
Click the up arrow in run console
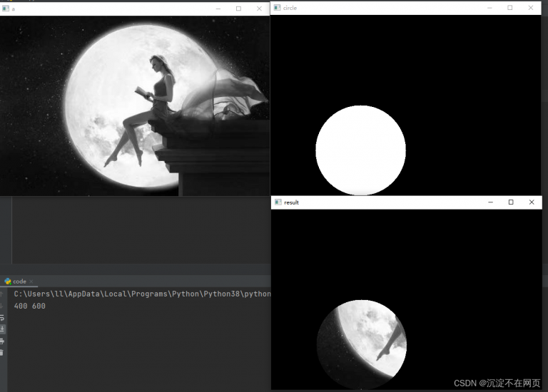coord(2,294)
